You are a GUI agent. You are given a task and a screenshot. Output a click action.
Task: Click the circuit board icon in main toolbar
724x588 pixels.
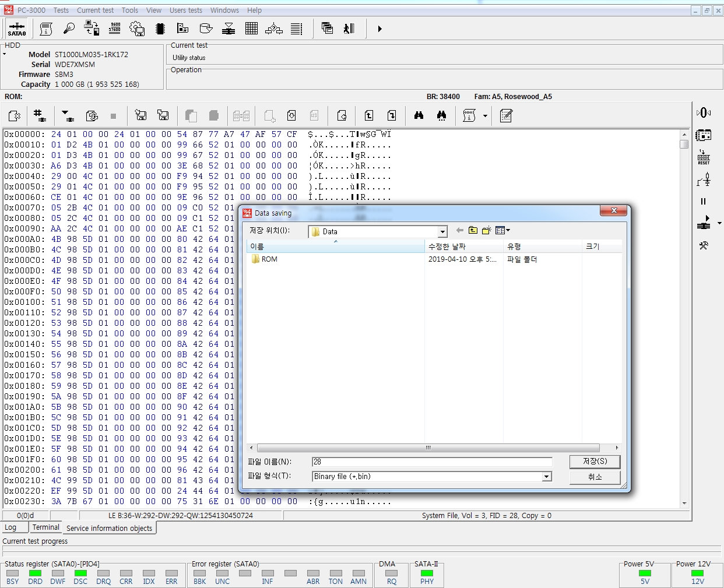point(183,29)
